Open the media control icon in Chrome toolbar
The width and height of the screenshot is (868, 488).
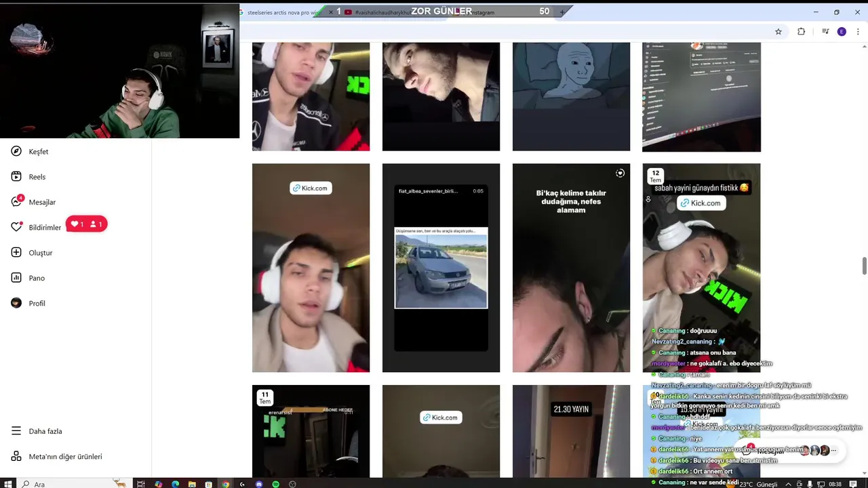tap(825, 31)
